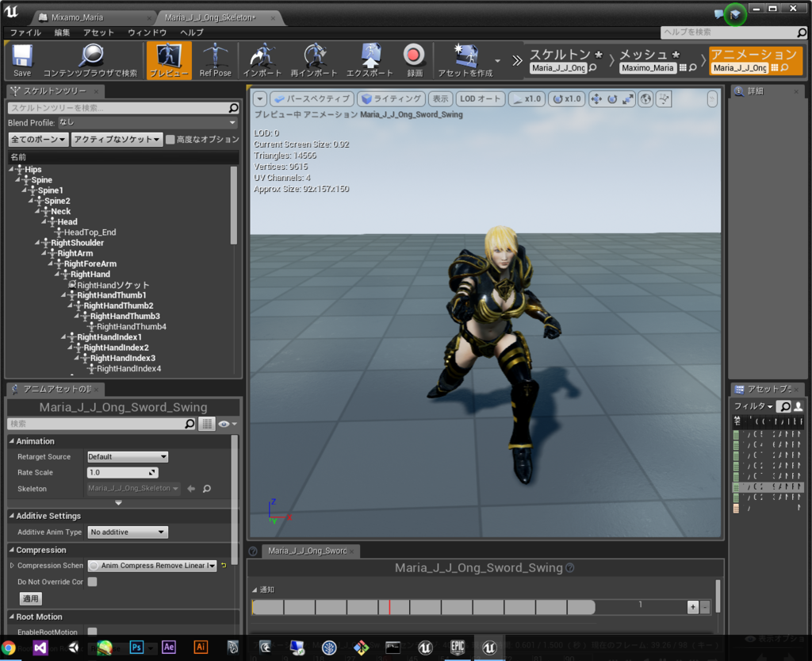The image size is (812, 661).
Task: Enable the EnableRootMotion checkbox
Action: coord(92,632)
